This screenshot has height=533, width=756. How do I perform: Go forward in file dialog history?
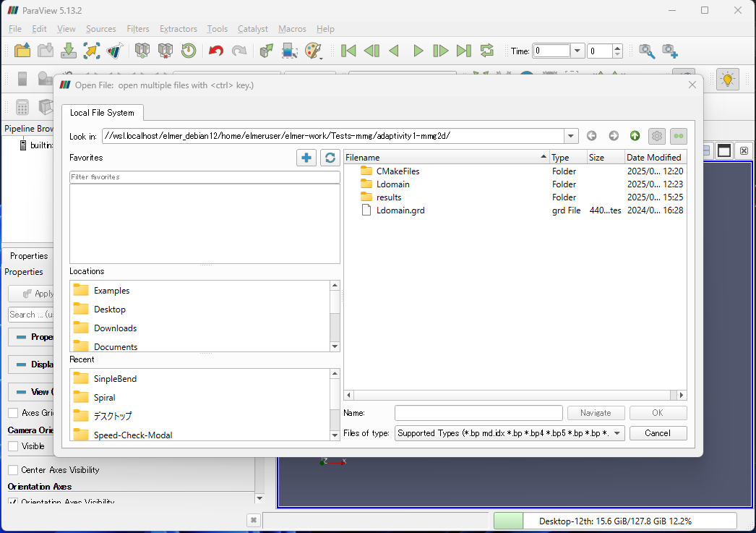click(x=614, y=136)
